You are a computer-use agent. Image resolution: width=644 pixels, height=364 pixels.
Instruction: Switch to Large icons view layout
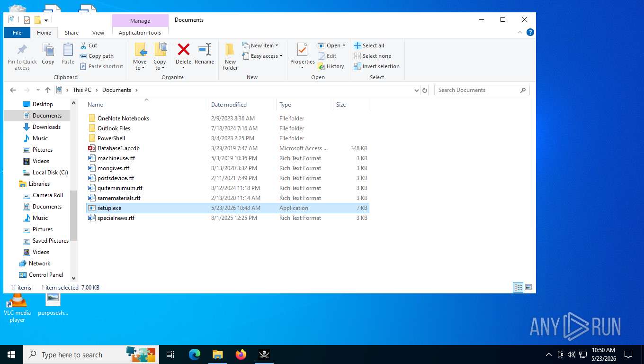528,287
